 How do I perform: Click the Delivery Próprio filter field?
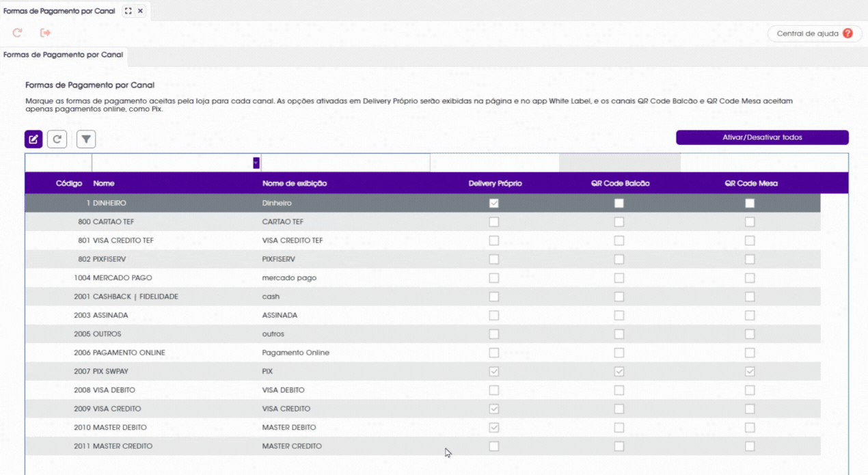click(495, 163)
